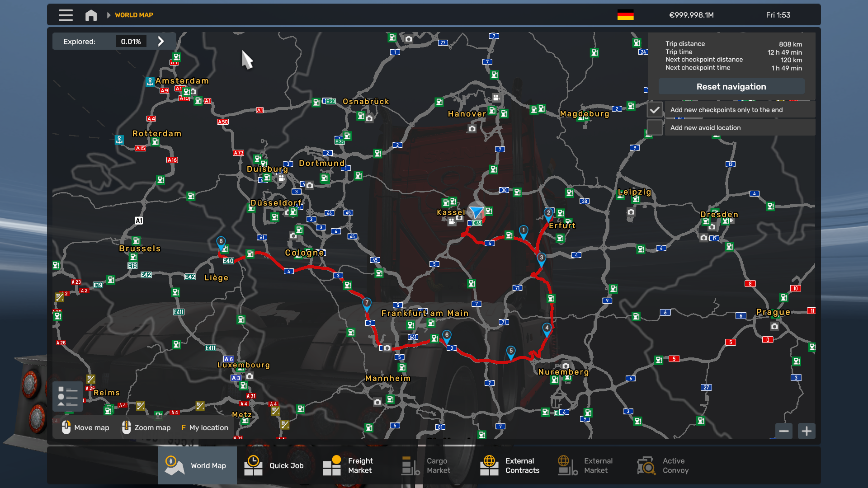Click the truck position arrow near Kassel
The image size is (868, 488).
pyautogui.click(x=476, y=211)
